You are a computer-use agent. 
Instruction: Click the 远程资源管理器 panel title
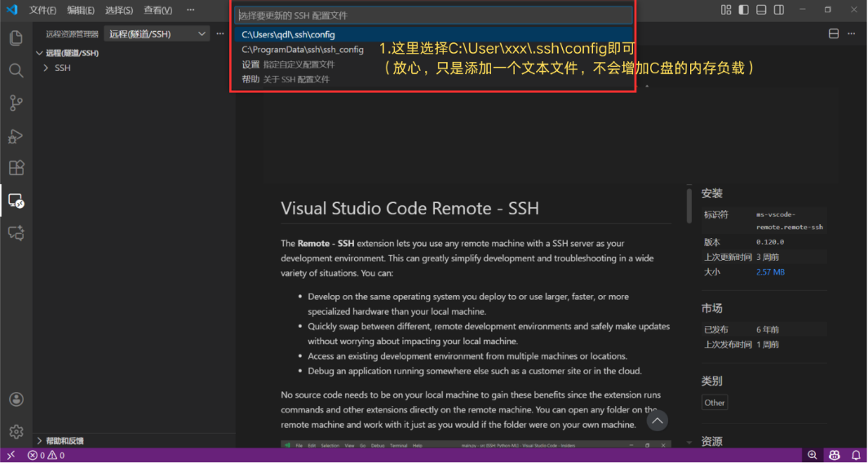click(x=72, y=34)
